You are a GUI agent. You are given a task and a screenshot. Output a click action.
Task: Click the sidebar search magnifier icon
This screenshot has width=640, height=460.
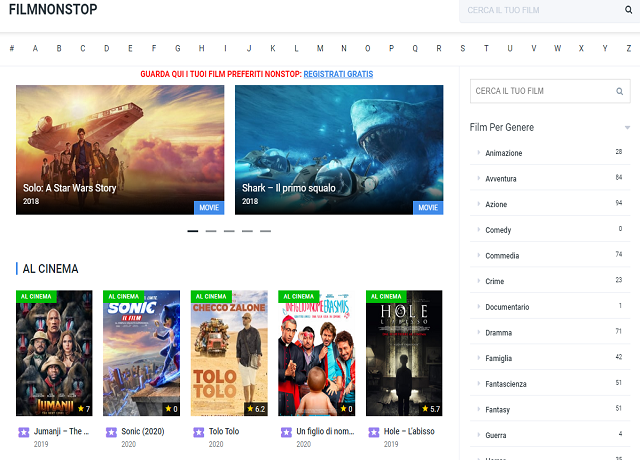point(620,91)
